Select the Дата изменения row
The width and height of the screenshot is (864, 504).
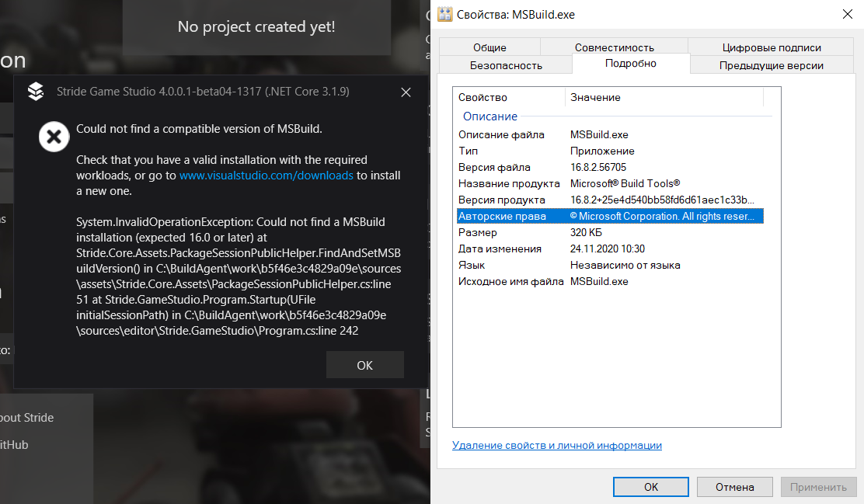(x=610, y=249)
